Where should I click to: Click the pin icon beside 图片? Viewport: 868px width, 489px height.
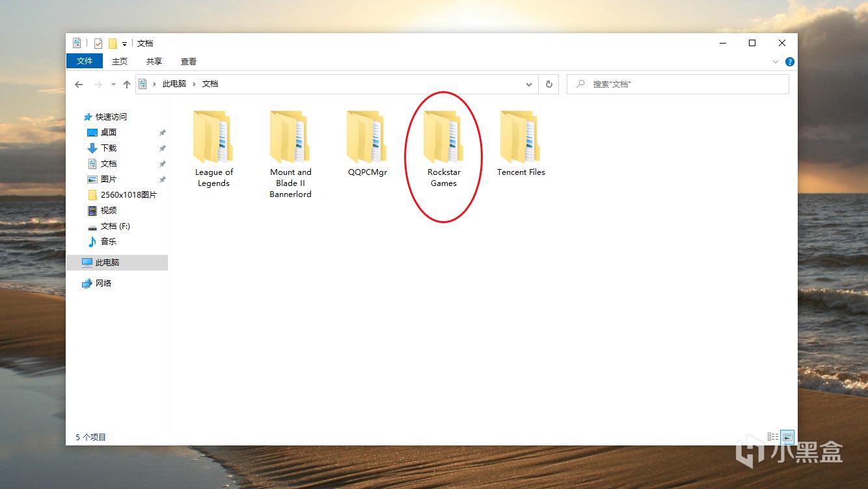tap(163, 179)
